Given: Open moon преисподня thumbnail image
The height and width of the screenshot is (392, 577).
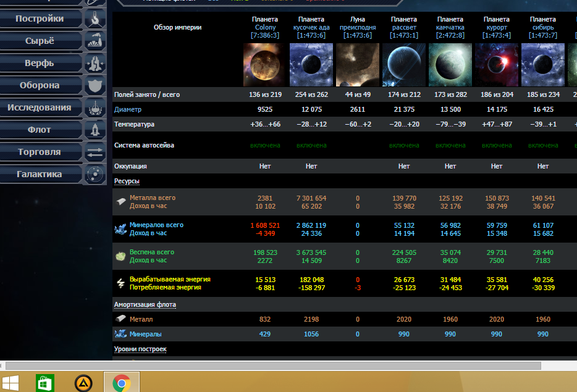Looking at the screenshot, I should pyautogui.click(x=358, y=65).
